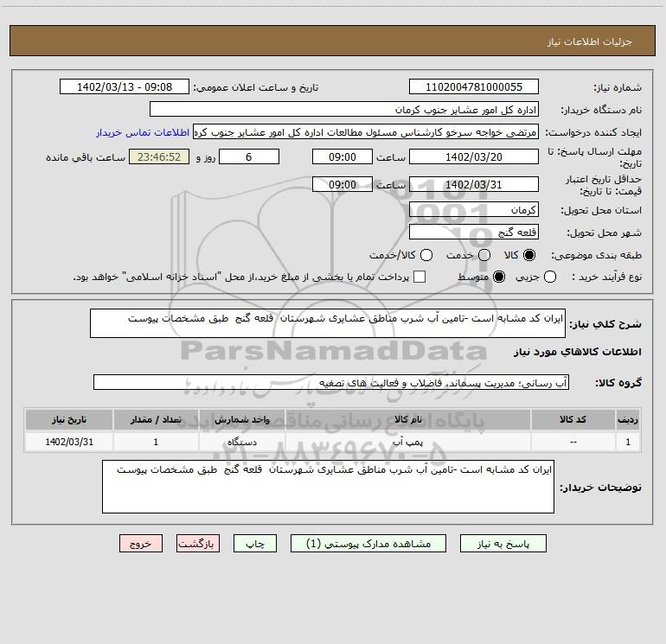Click the ردیف column header
The height and width of the screenshot is (644, 666).
click(628, 420)
